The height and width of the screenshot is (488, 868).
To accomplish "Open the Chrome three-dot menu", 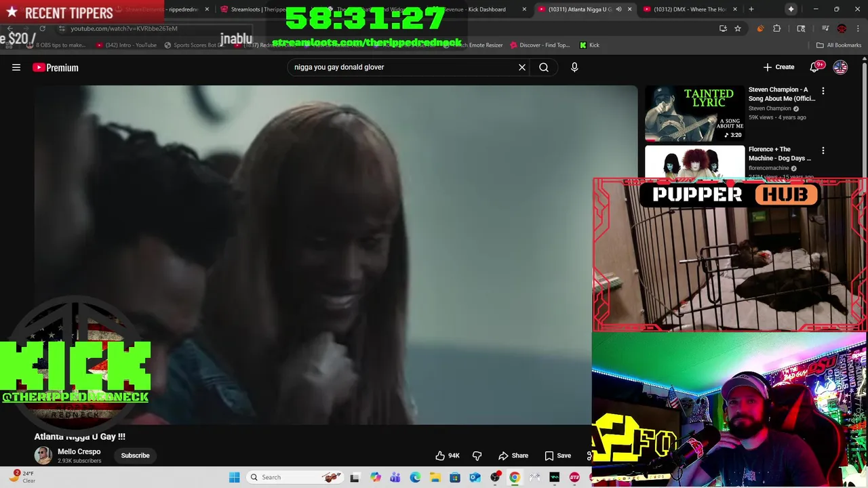I will pos(858,28).
